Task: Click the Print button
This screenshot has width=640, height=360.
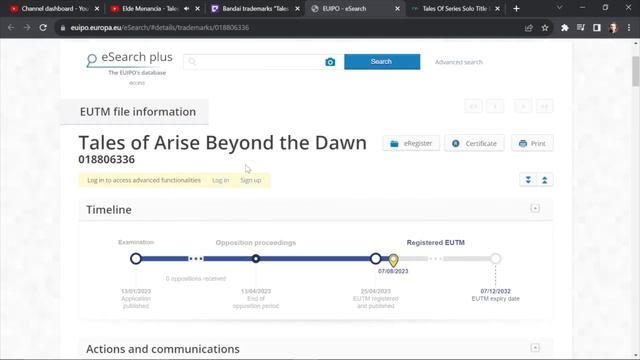Action: coord(532,143)
